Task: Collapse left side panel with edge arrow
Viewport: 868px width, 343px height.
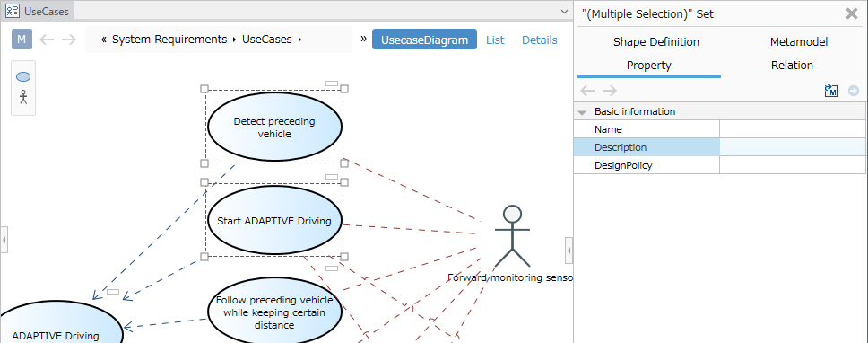Action: coord(4,240)
